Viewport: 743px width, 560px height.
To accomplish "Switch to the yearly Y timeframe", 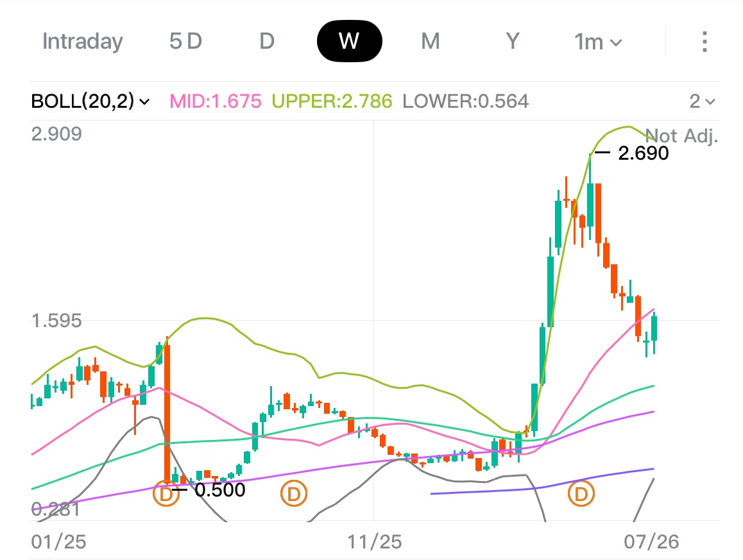I will click(512, 41).
